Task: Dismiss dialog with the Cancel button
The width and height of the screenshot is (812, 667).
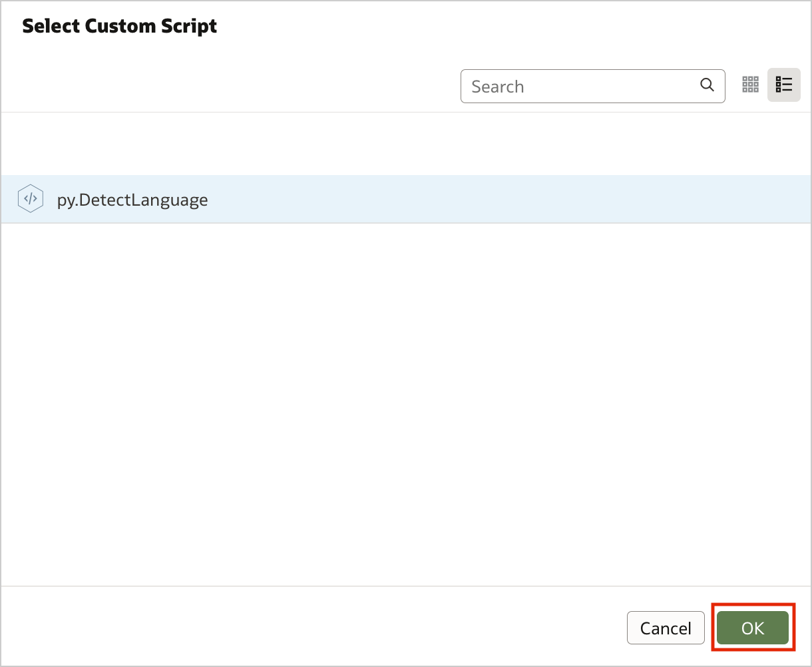Action: coord(666,628)
